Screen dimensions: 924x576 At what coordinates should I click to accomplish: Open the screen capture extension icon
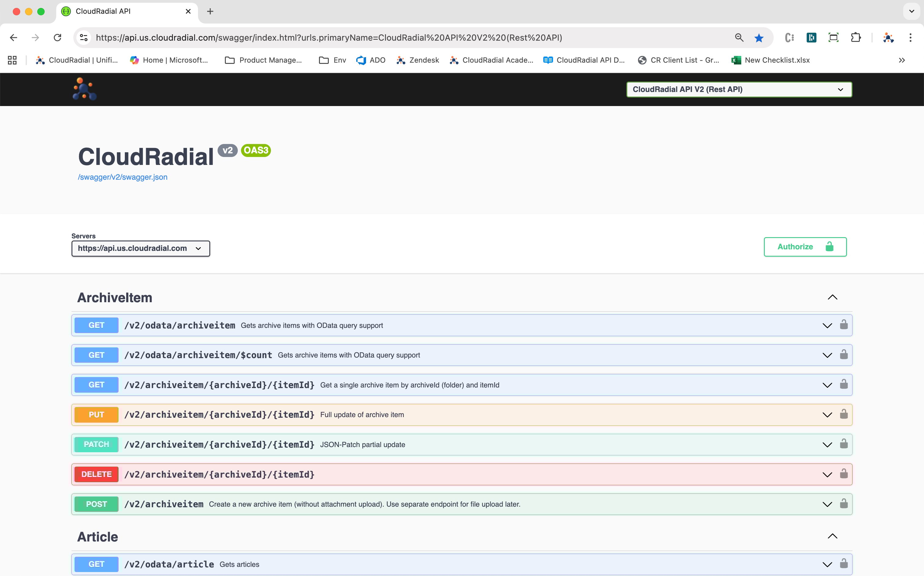pyautogui.click(x=834, y=37)
